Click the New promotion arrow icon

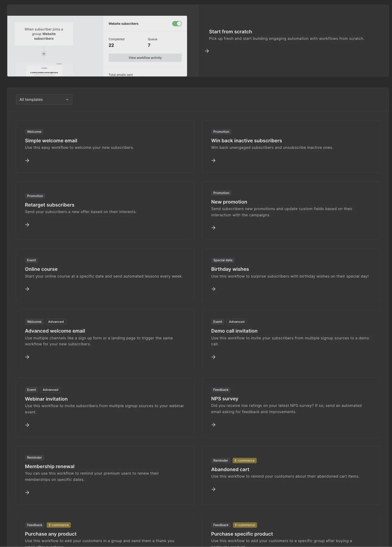[x=213, y=228]
